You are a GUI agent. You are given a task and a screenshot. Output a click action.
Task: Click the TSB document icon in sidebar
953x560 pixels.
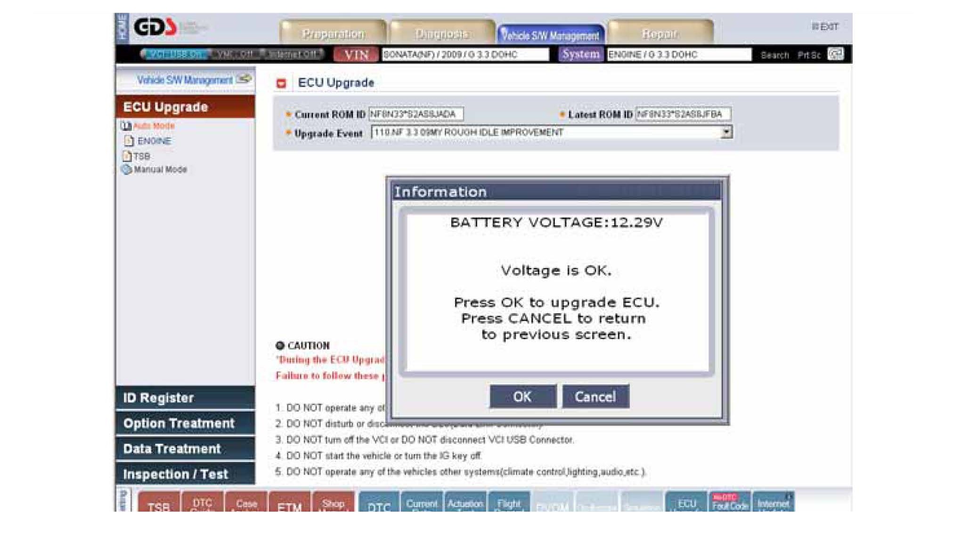click(x=127, y=156)
